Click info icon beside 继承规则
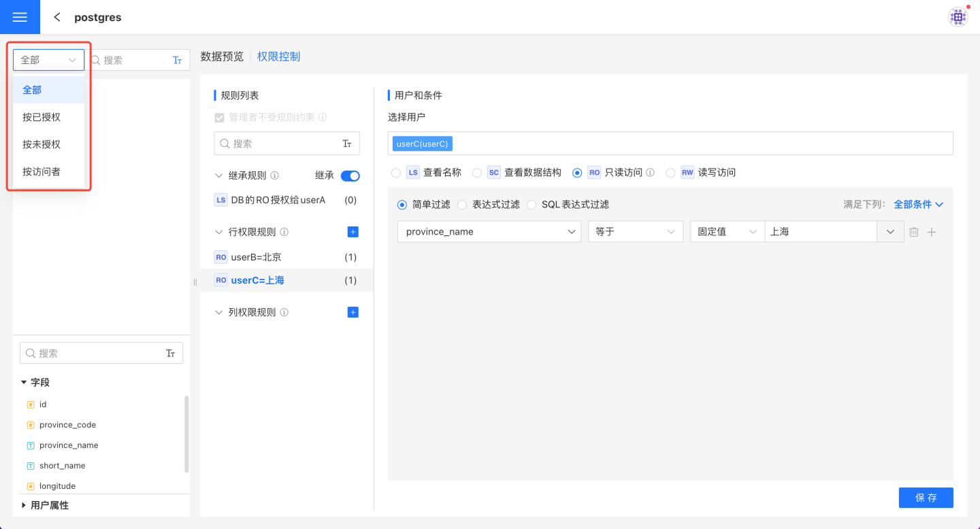The height and width of the screenshot is (529, 980). (x=275, y=175)
